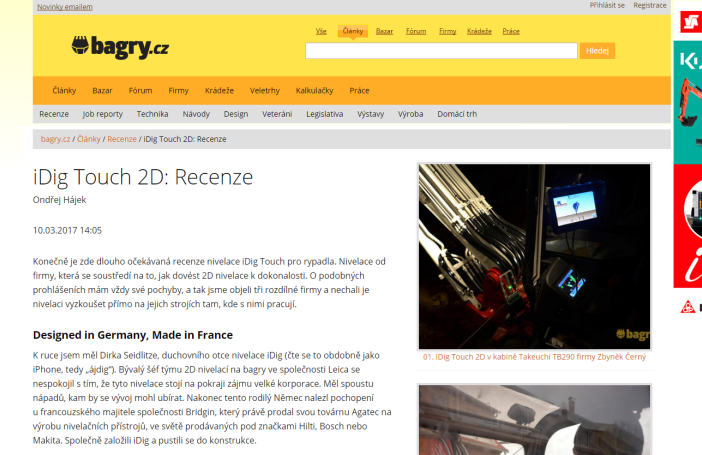Click the teal excavator banner ad

pyautogui.click(x=688, y=102)
